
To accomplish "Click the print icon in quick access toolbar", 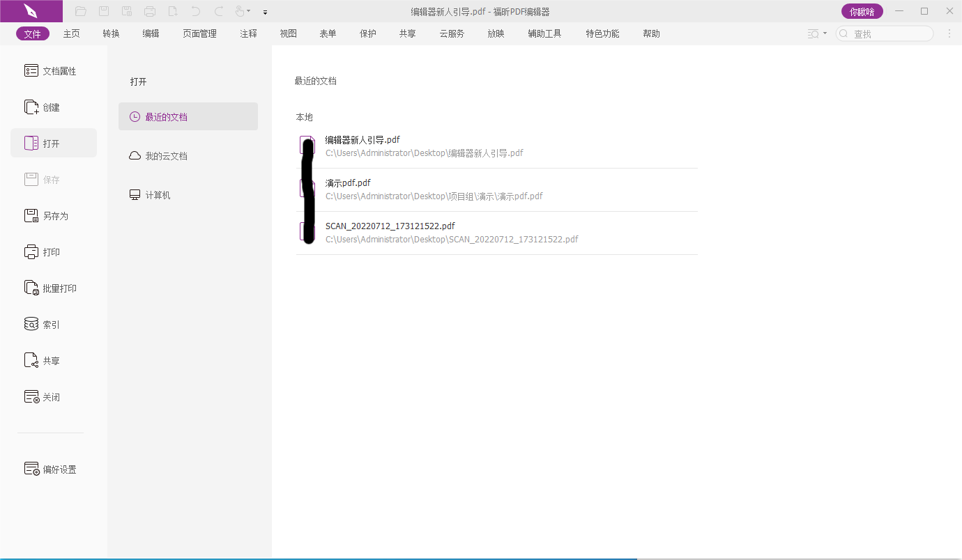I will point(150,11).
